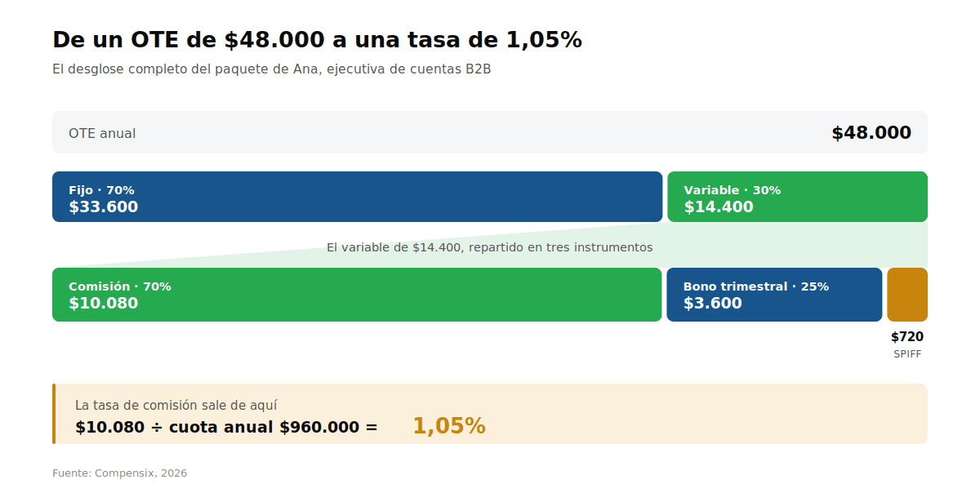Select the Bono trimestral 25% block
Screen dimensions: 980x493
click(774, 295)
